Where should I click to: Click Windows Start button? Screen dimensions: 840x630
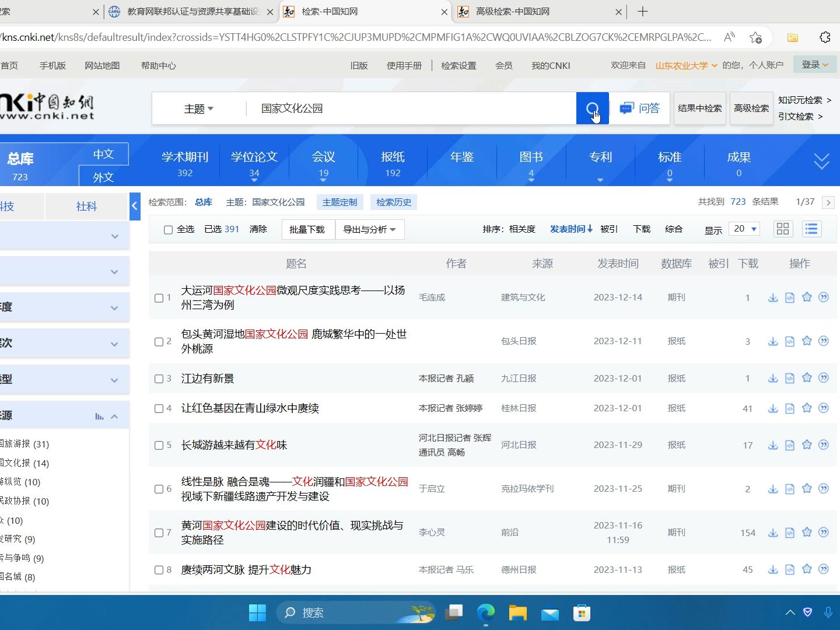tap(257, 612)
